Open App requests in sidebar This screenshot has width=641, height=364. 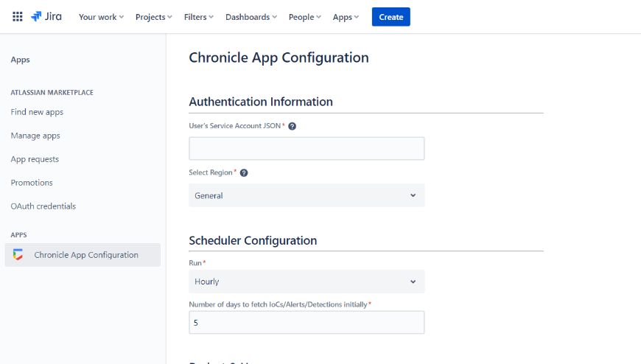pos(35,159)
